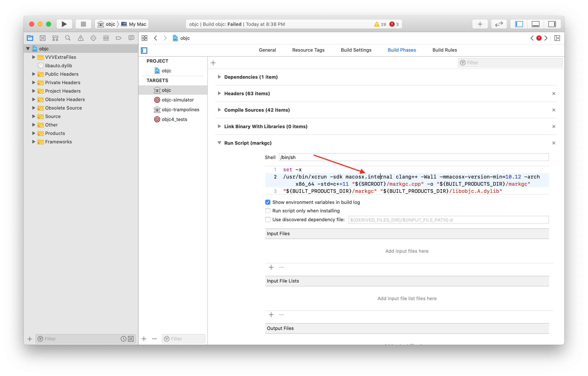The image size is (588, 376).
Task: Expand the VVVExtraFiles folder
Action: click(34, 57)
